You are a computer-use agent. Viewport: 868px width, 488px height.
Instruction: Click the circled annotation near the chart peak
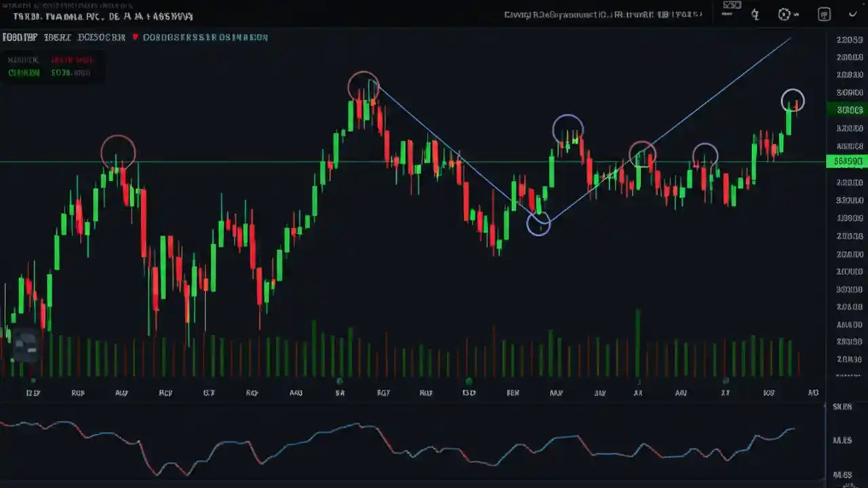tap(363, 85)
